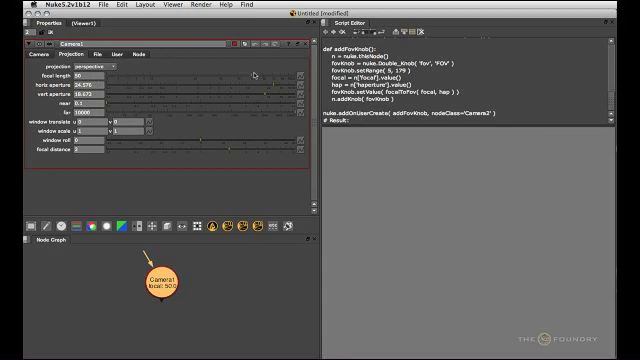Clear output window in Script Editor

pyautogui.click(x=421, y=32)
